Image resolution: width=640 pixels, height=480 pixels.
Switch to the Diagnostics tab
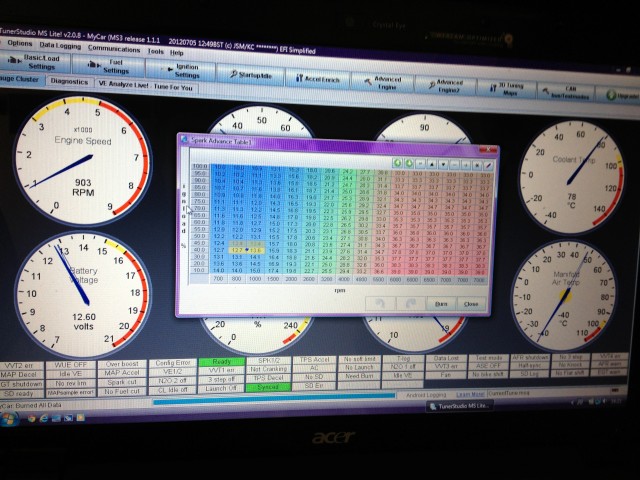coord(69,81)
